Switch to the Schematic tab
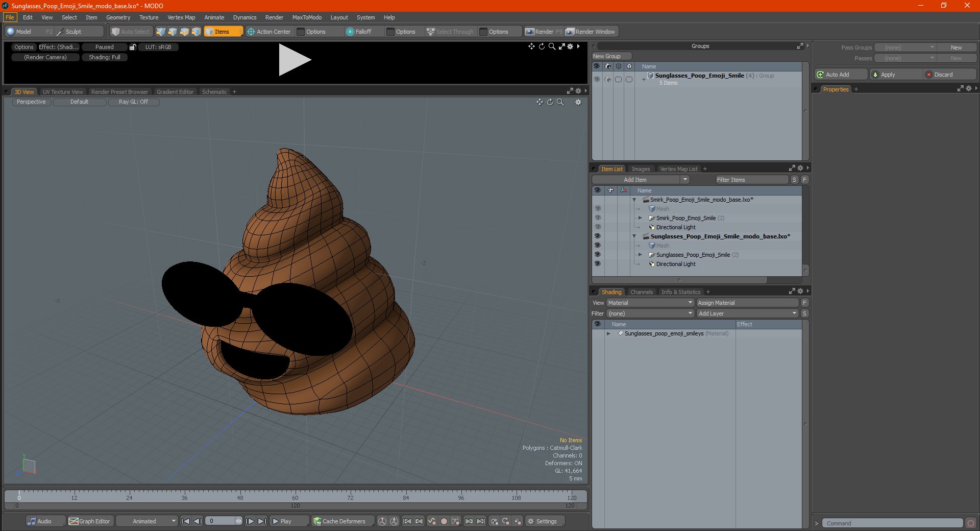 coord(214,92)
